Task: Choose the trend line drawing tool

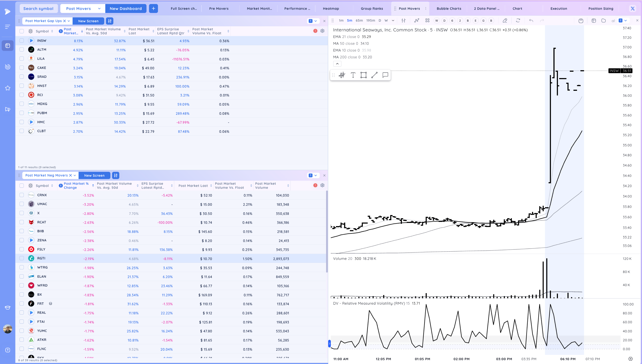Action: pyautogui.click(x=374, y=75)
